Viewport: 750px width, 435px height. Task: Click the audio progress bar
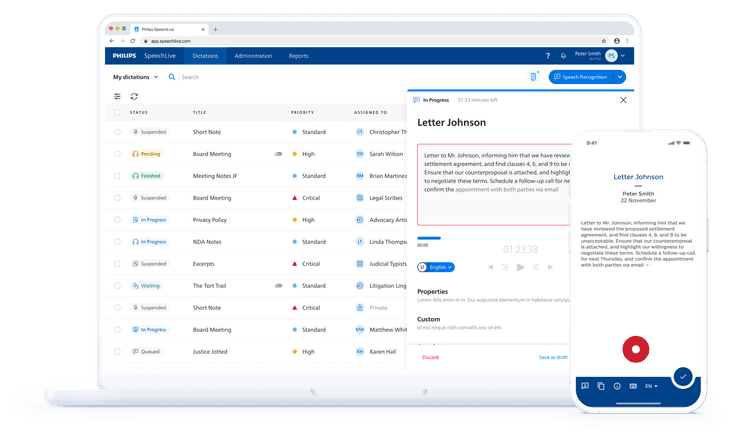click(x=493, y=238)
